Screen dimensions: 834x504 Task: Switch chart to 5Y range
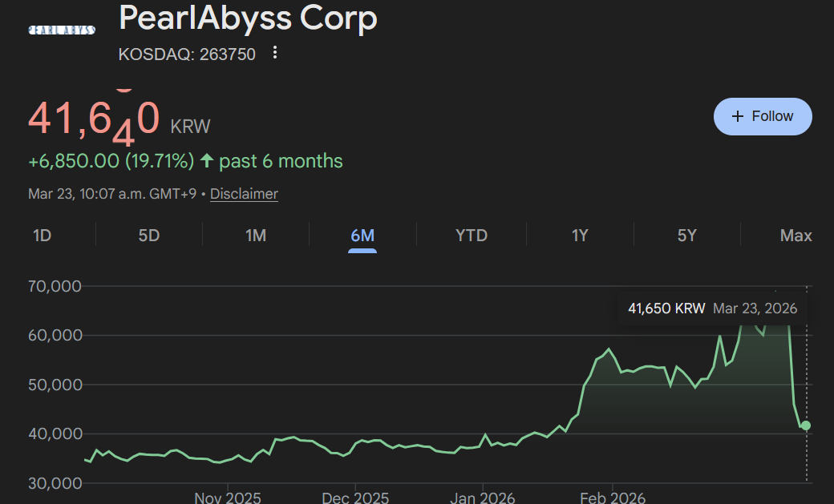pyautogui.click(x=686, y=235)
